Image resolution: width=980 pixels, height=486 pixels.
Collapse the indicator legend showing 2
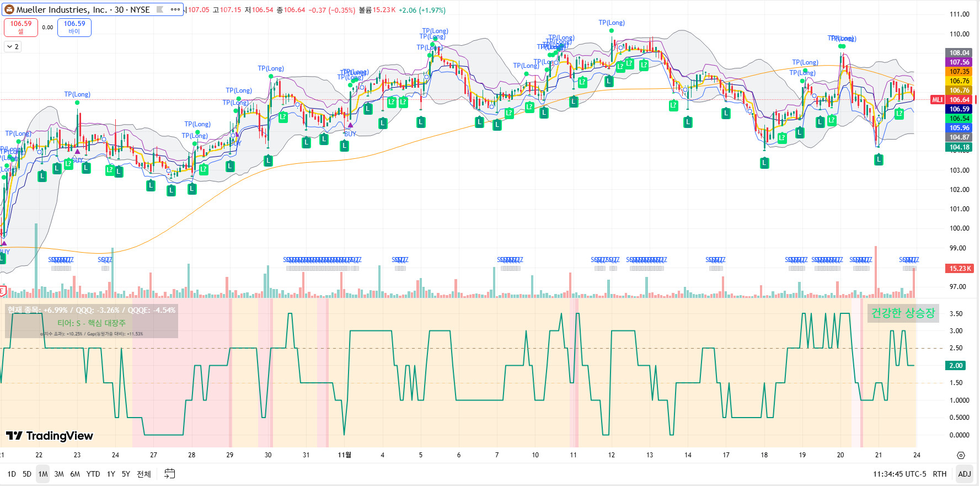pos(13,47)
